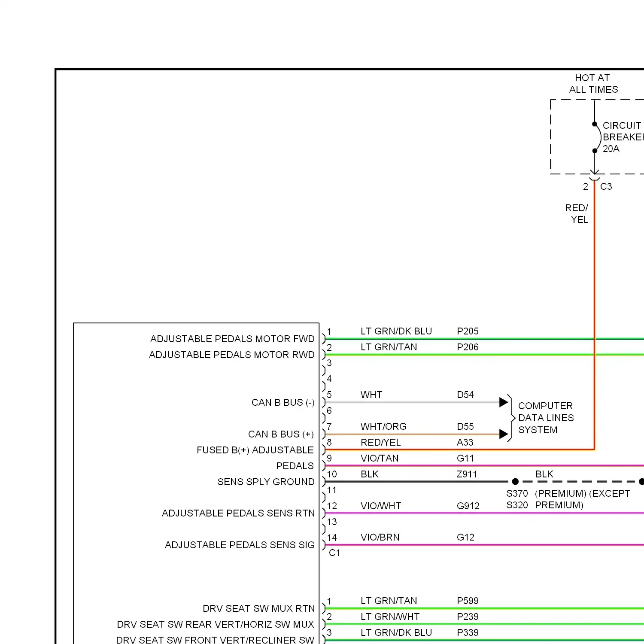Click the D54 circuit code

[x=465, y=395]
